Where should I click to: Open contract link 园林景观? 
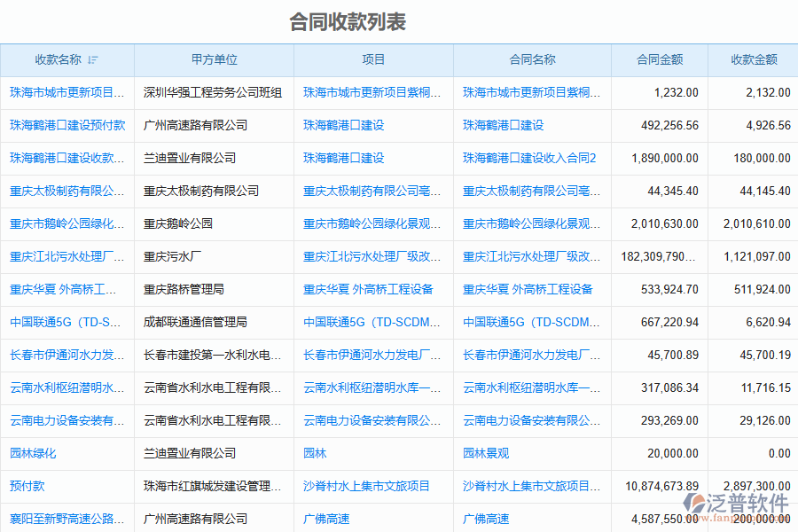point(486,454)
